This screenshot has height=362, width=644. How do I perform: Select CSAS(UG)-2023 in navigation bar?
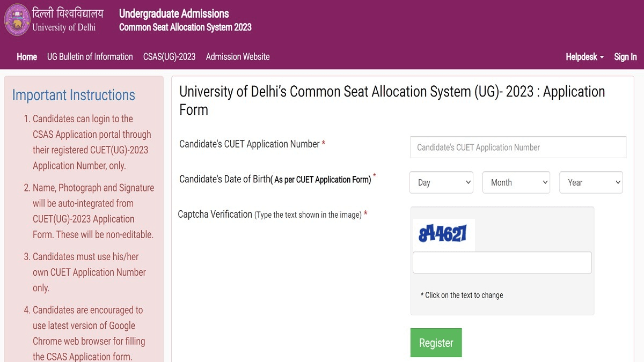pos(169,57)
